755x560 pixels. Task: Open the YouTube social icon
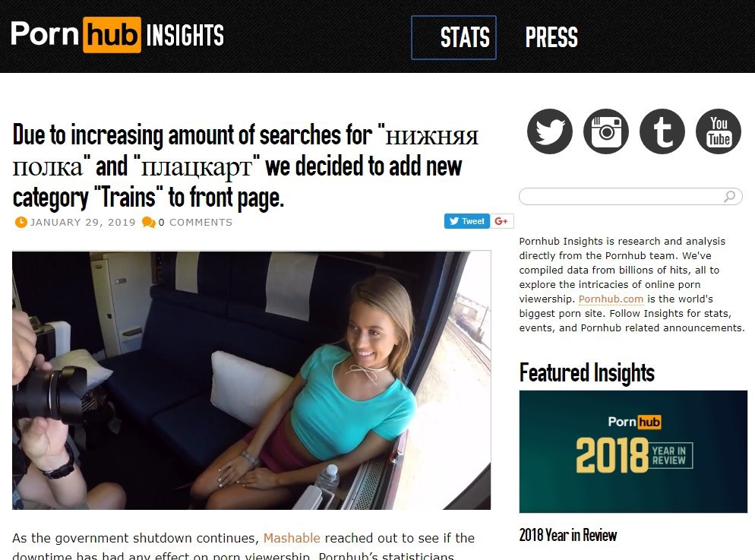click(719, 131)
